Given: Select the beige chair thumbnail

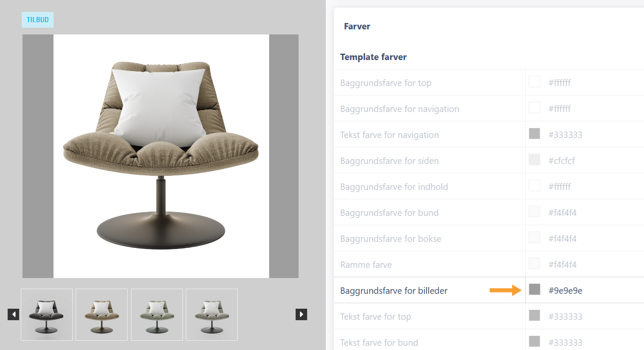Looking at the screenshot, I should point(102,315).
